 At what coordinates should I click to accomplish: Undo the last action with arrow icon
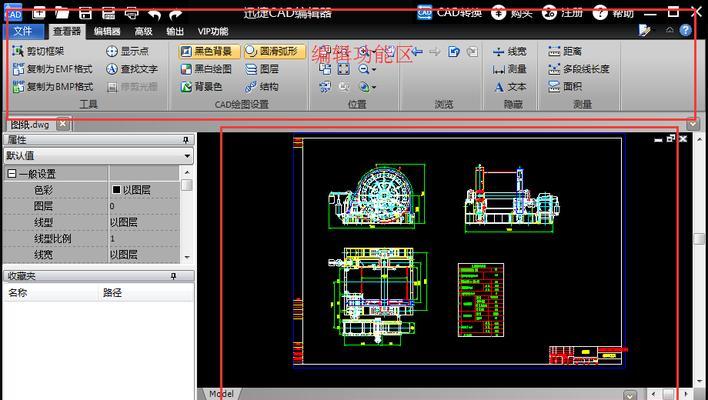(155, 14)
